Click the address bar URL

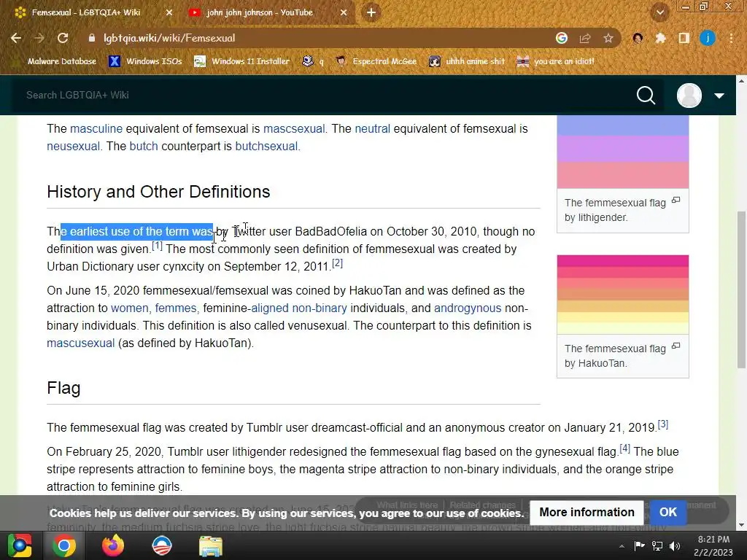pyautogui.click(x=169, y=38)
